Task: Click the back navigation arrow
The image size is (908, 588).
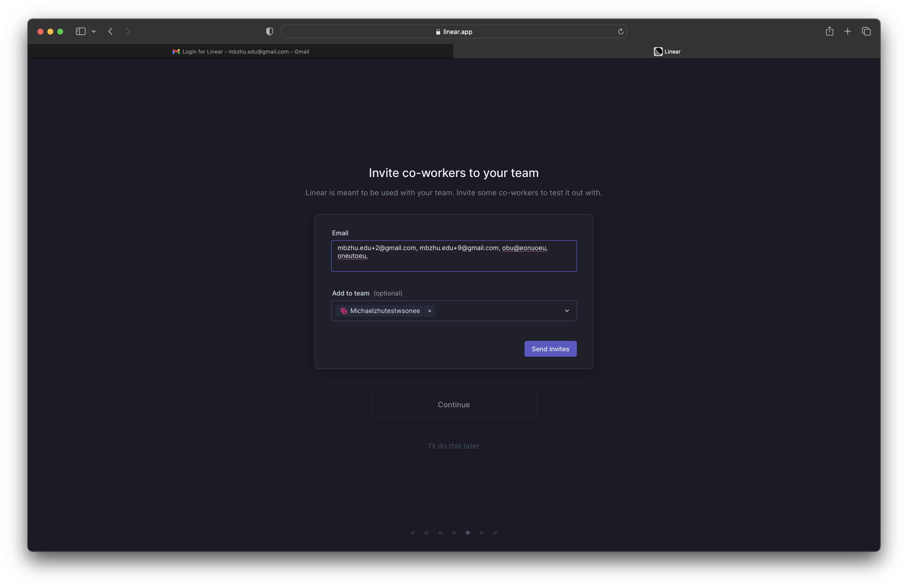Action: coord(110,32)
